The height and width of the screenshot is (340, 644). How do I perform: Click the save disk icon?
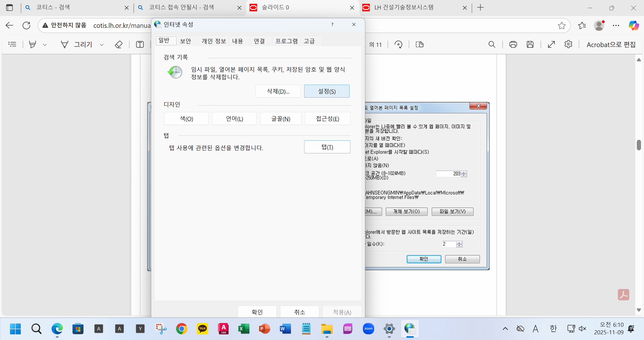point(530,45)
